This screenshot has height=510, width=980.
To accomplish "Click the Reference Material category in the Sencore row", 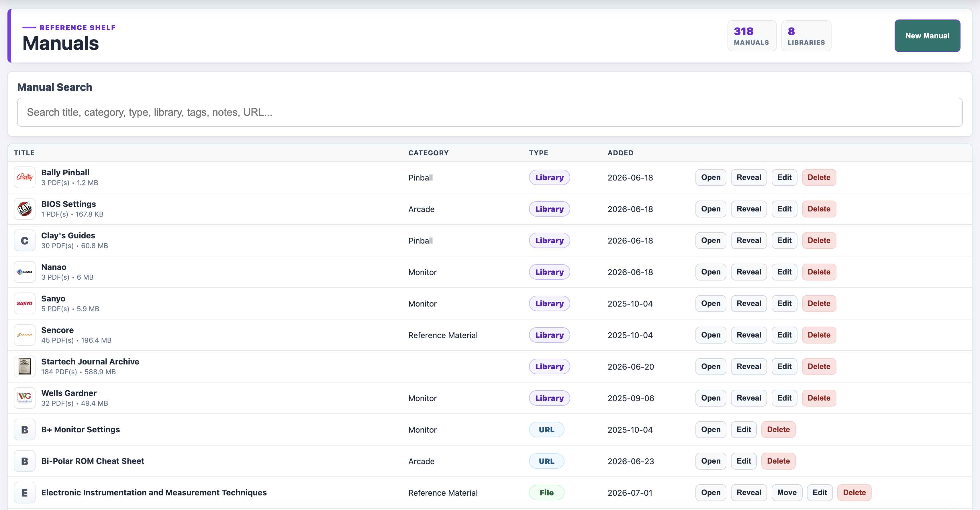I will click(443, 336).
